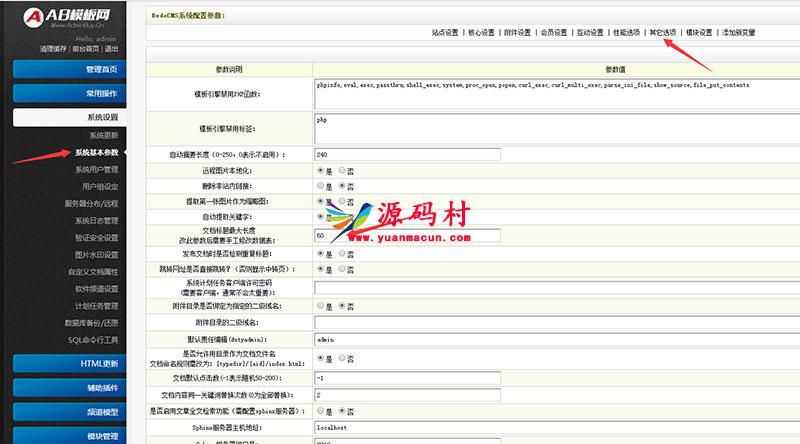Open 系统用户管理 in the sidebar
This screenshot has height=444, width=800.
(x=96, y=169)
